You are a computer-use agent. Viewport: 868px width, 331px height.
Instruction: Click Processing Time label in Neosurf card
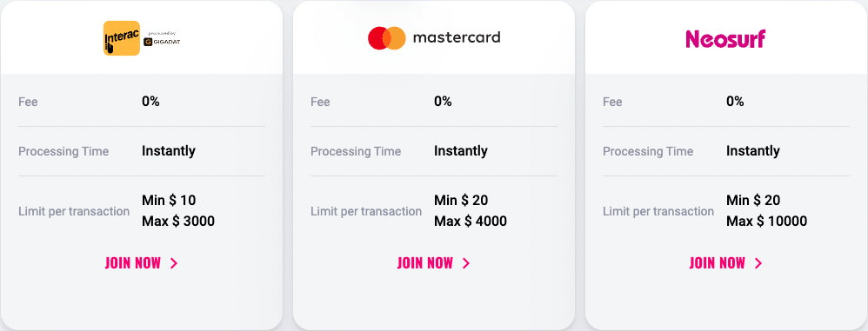click(648, 151)
